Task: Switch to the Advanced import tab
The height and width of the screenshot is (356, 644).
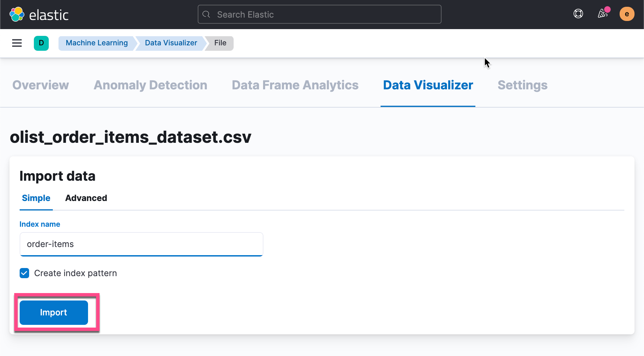Action: pos(86,198)
